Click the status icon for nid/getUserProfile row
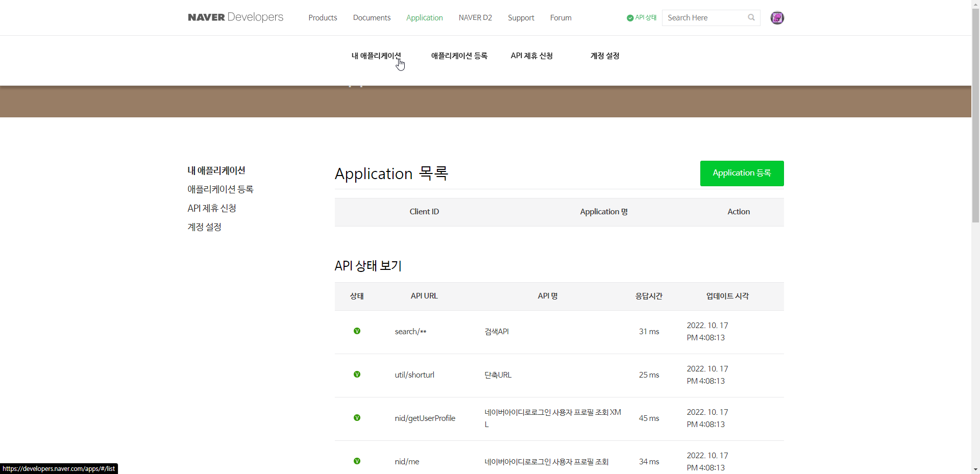Screen dimensions: 980x474 (357, 418)
